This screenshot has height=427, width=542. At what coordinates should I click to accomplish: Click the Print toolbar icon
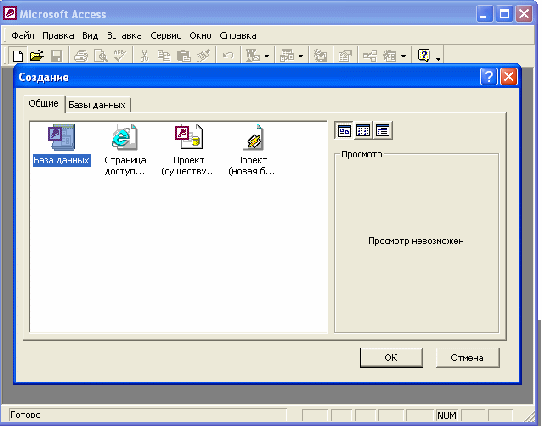coord(81,56)
